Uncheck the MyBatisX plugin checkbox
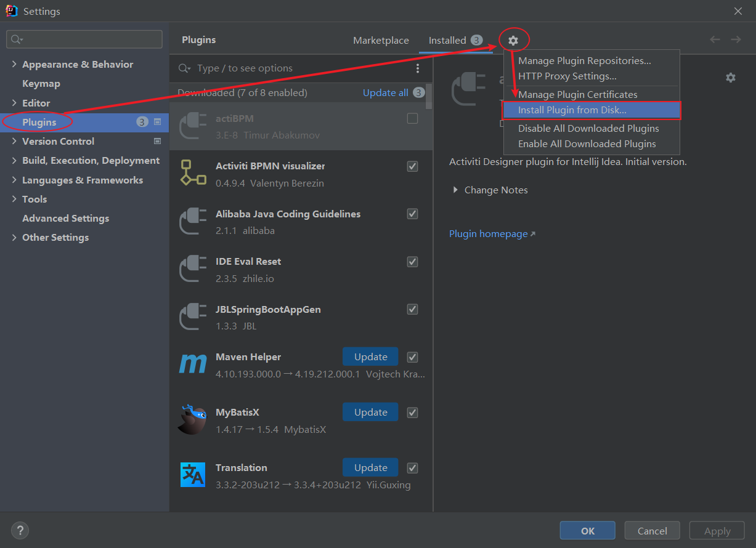Viewport: 756px width, 548px height. pyautogui.click(x=413, y=413)
